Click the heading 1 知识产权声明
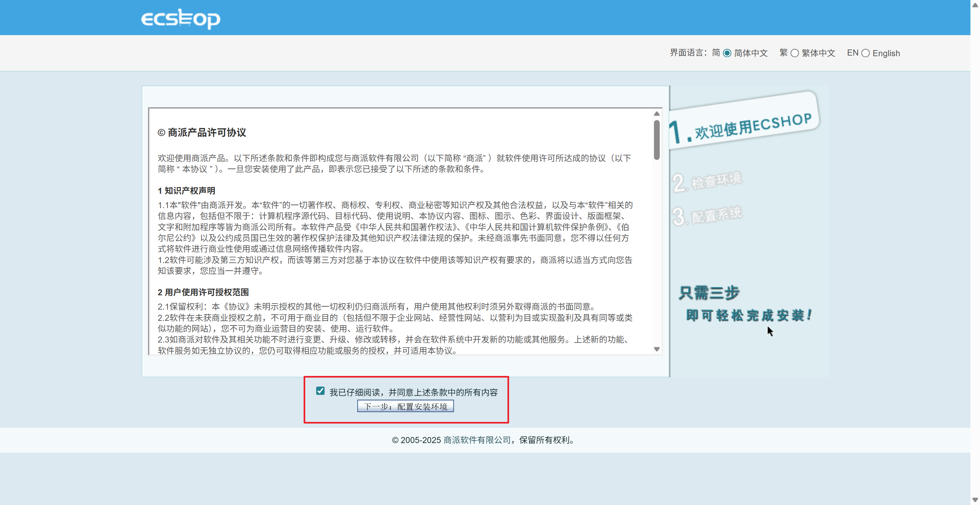This screenshot has height=505, width=980. pyautogui.click(x=186, y=191)
